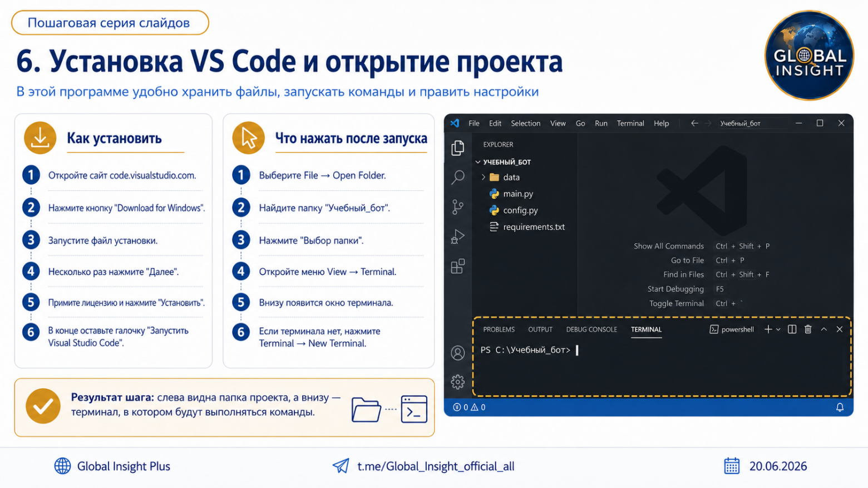The height and width of the screenshot is (488, 868).
Task: Open Extensions view in activity bar
Action: coord(458,266)
